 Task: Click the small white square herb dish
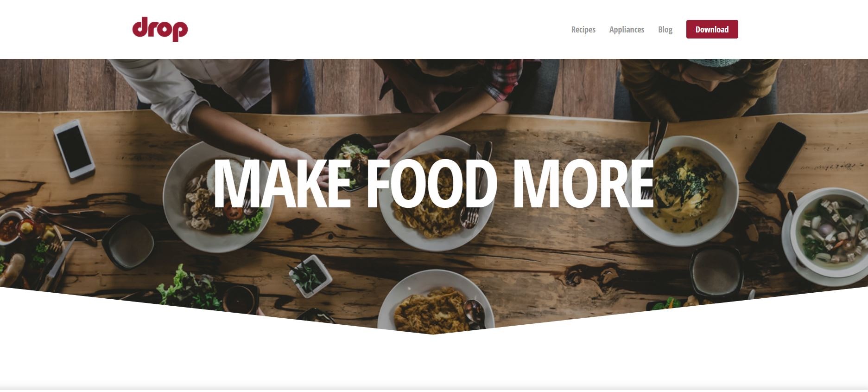(x=310, y=276)
